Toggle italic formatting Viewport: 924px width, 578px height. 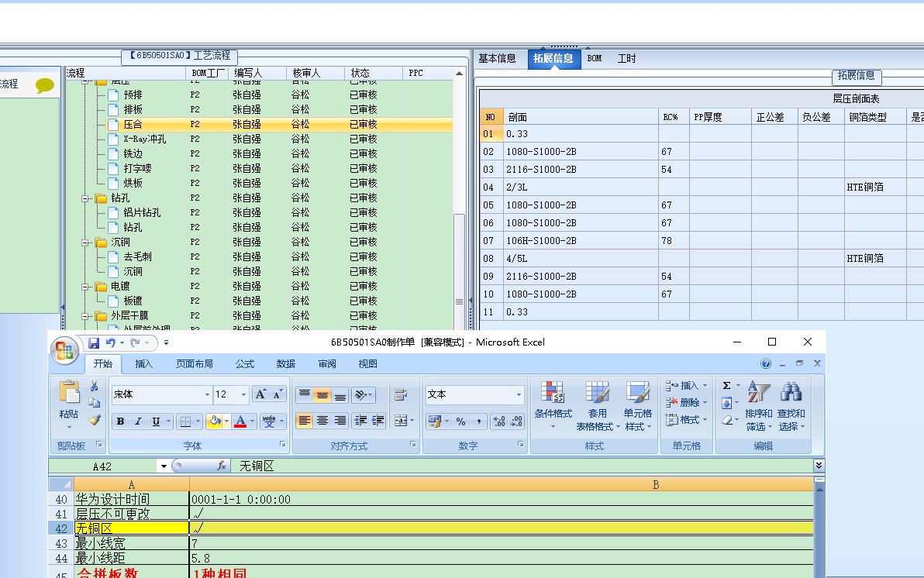click(x=138, y=421)
